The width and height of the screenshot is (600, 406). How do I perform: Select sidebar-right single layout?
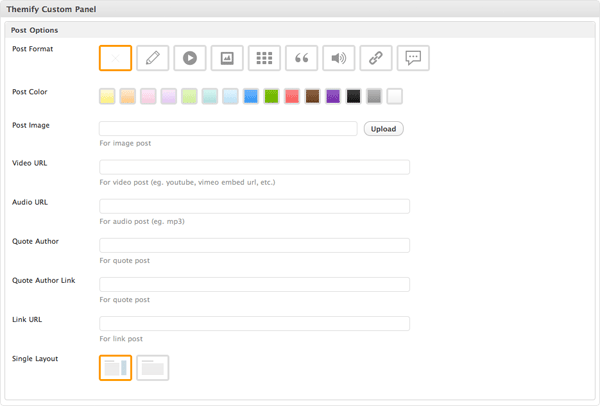click(115, 368)
